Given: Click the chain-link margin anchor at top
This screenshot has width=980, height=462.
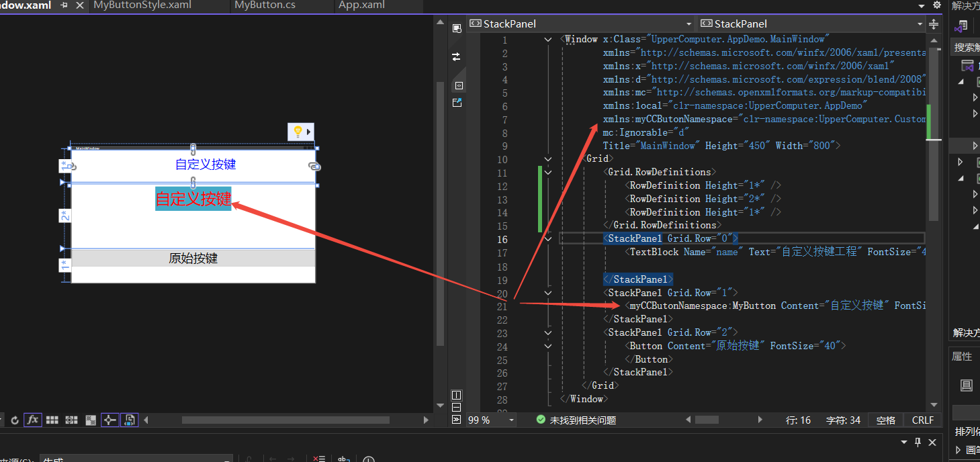Looking at the screenshot, I should point(193,148).
